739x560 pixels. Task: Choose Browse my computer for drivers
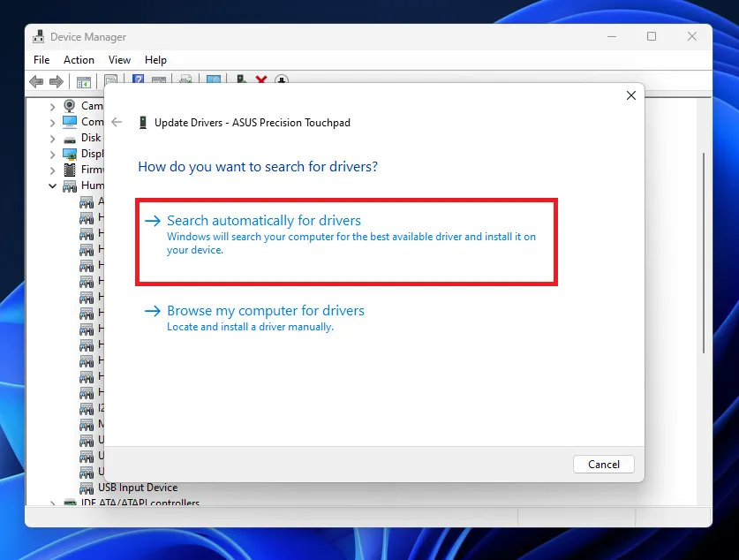(254, 318)
